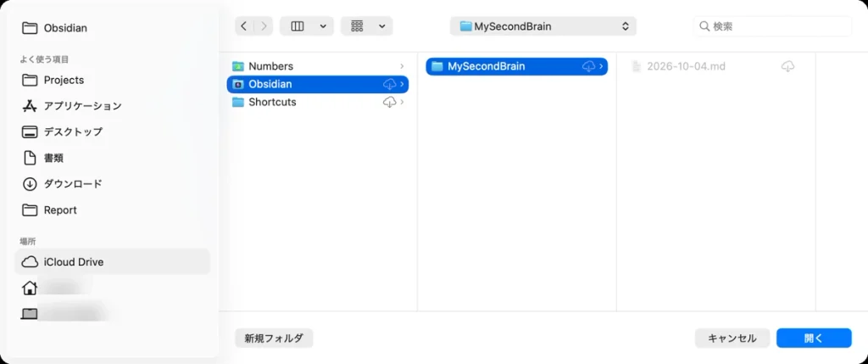Click the 検索 search field
Image resolution: width=868 pixels, height=364 pixels.
pyautogui.click(x=773, y=26)
